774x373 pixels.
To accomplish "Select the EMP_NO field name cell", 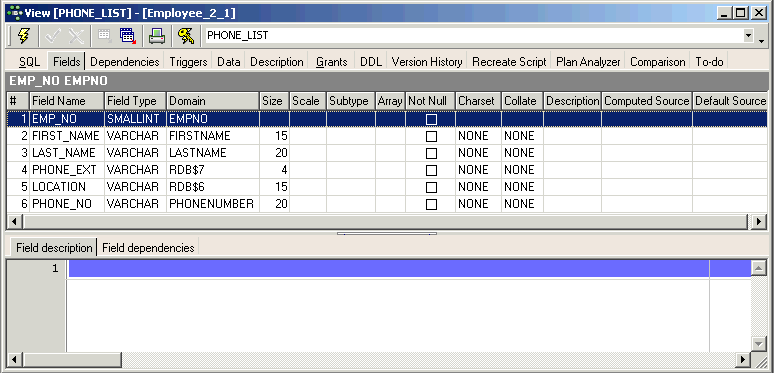I will click(x=67, y=119).
